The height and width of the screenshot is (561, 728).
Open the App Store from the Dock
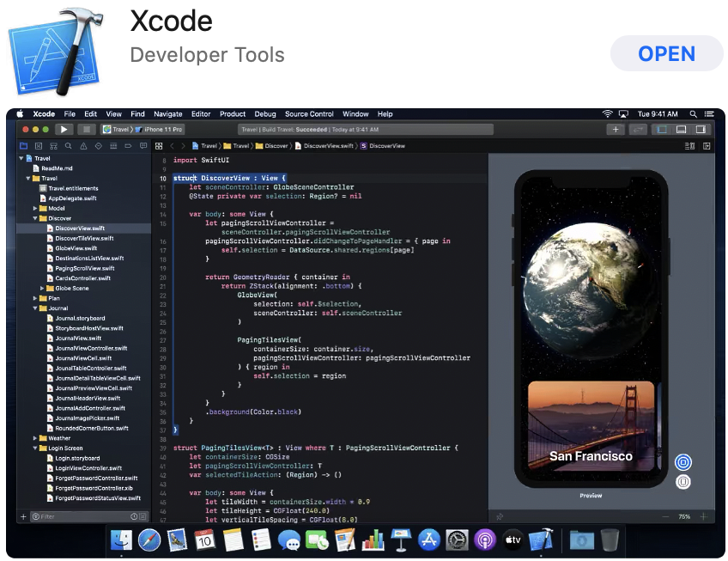429,540
